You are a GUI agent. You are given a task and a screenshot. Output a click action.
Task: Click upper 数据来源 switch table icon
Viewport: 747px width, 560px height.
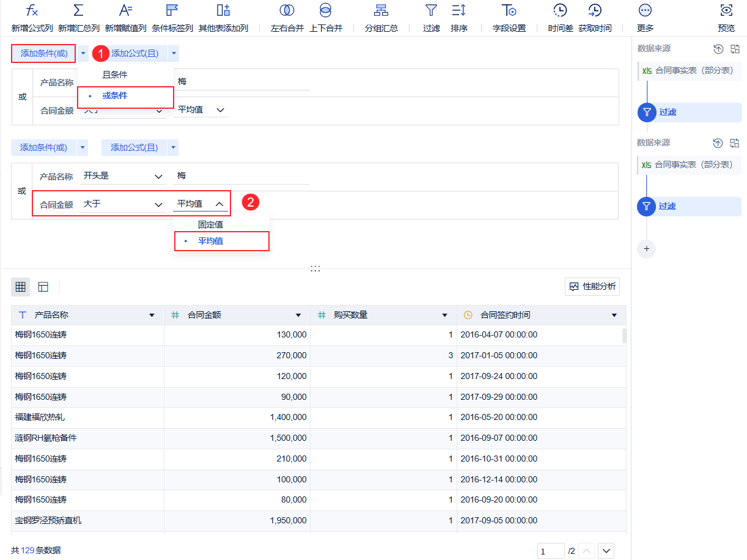click(735, 49)
